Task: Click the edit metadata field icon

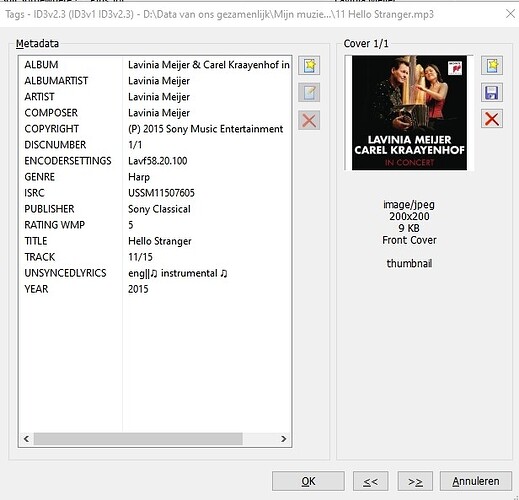Action: 309,93
